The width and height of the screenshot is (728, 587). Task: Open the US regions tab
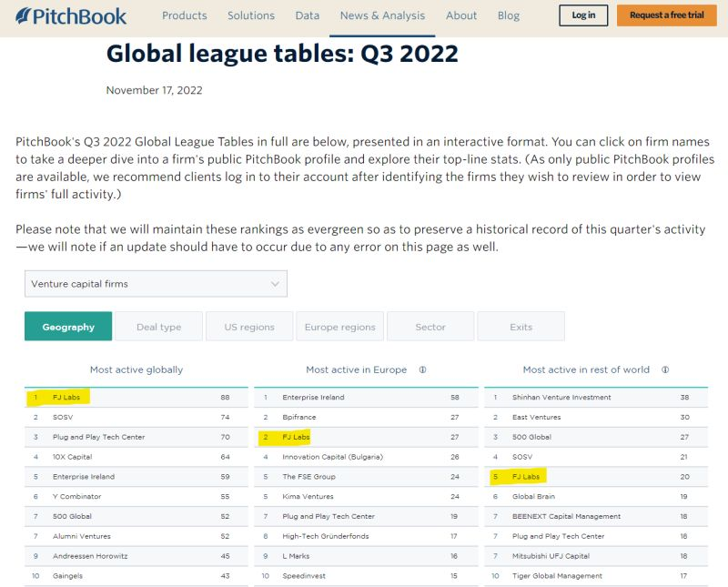point(249,326)
